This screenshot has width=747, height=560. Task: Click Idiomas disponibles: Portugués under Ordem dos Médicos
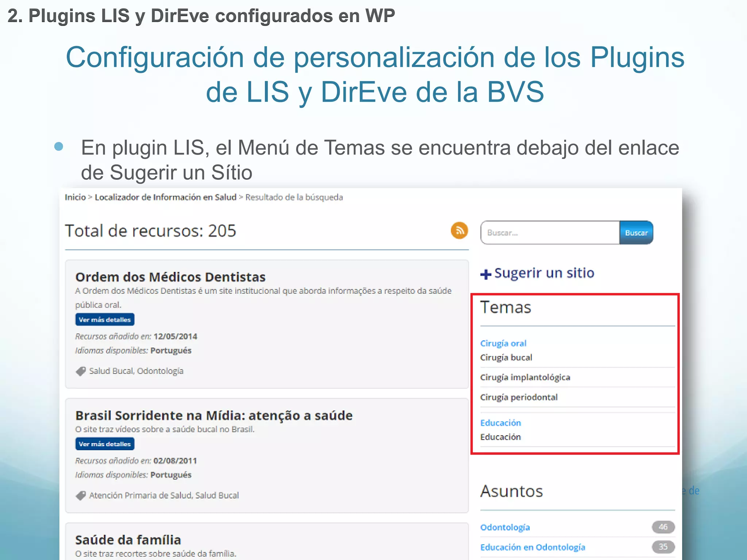click(x=133, y=351)
